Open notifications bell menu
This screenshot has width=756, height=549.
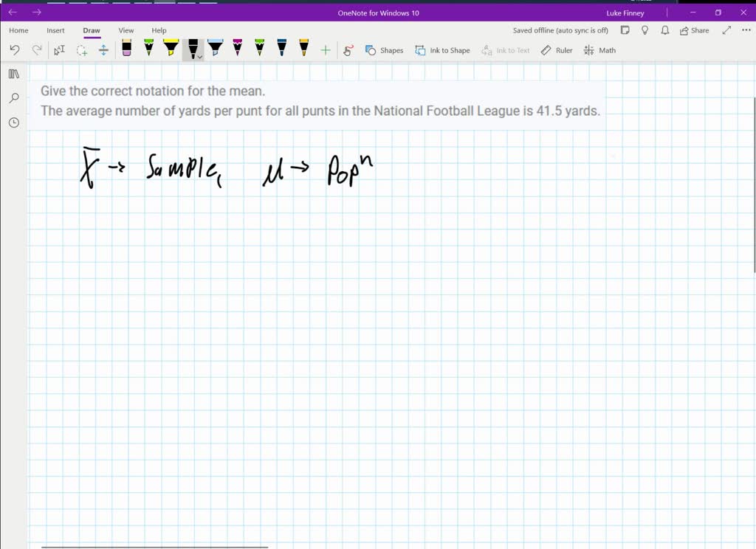(664, 30)
